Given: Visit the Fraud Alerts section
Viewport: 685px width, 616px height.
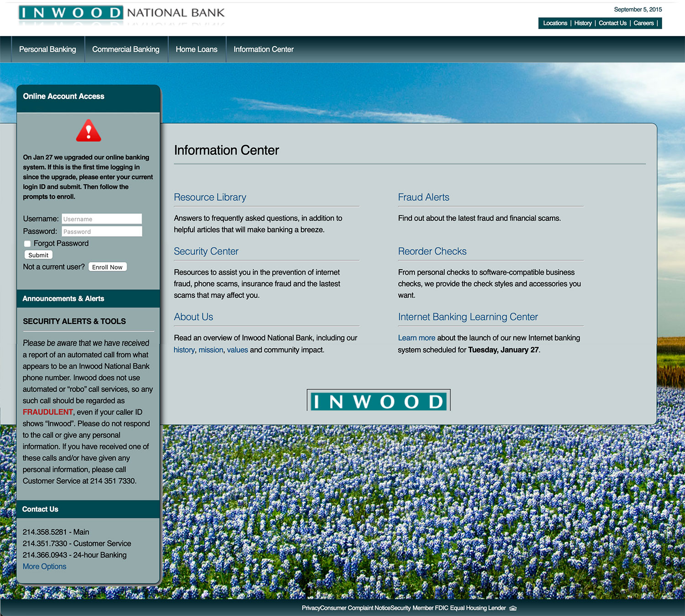Looking at the screenshot, I should click(x=423, y=197).
